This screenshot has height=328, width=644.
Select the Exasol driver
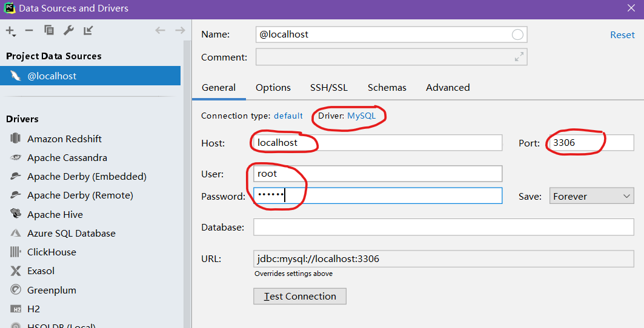click(41, 271)
